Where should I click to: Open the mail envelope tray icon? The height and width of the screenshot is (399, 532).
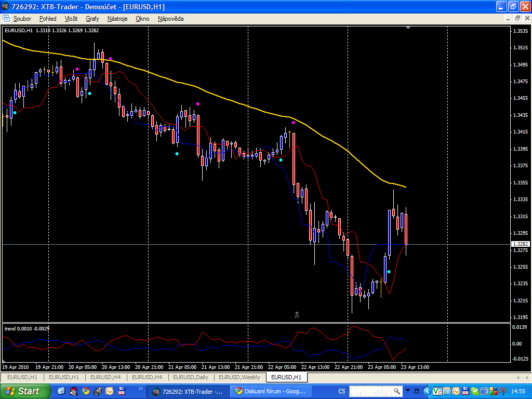[447, 391]
